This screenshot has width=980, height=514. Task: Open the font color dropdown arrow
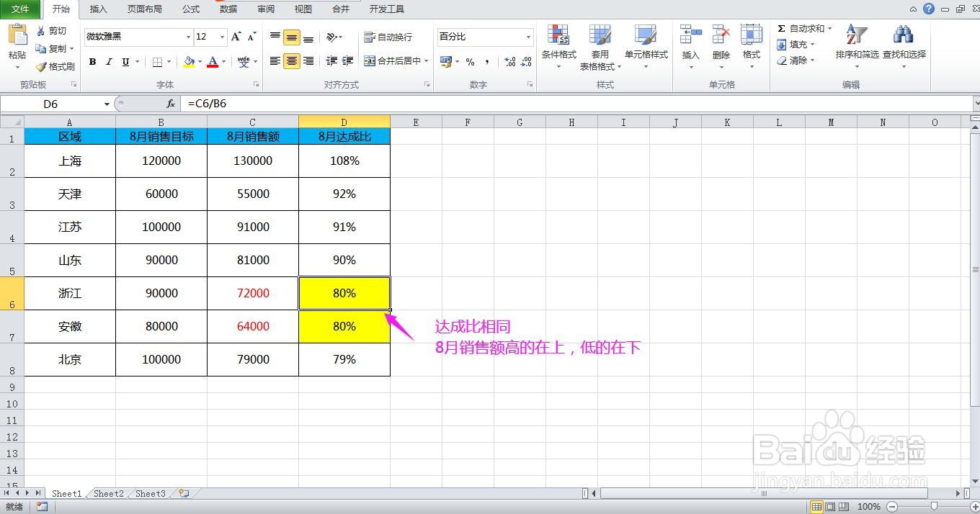tap(223, 62)
